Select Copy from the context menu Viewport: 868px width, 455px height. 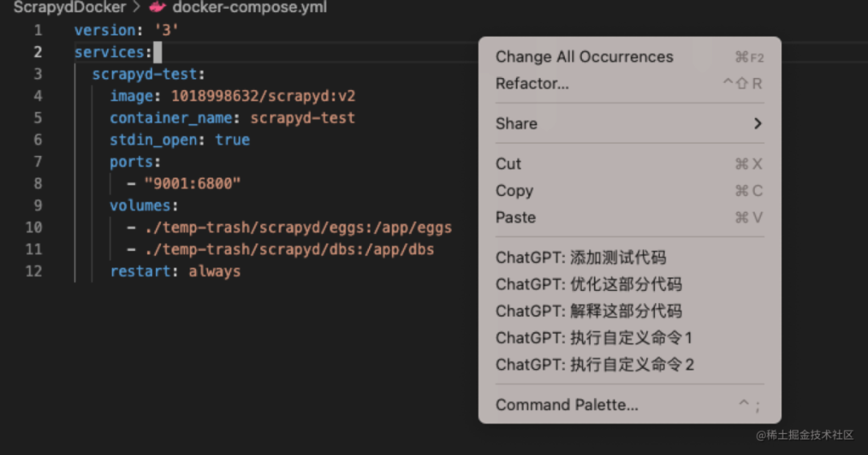click(x=514, y=191)
